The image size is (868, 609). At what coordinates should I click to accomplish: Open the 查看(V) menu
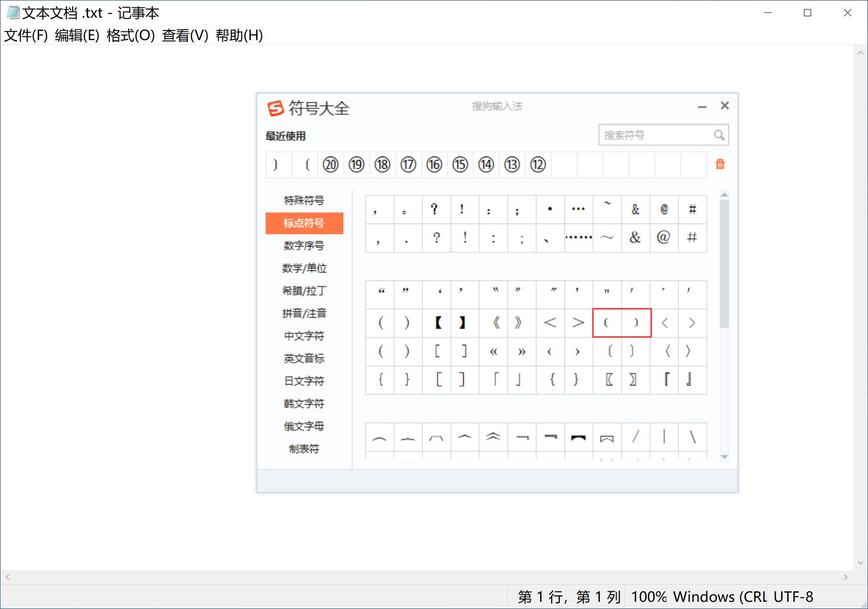185,35
